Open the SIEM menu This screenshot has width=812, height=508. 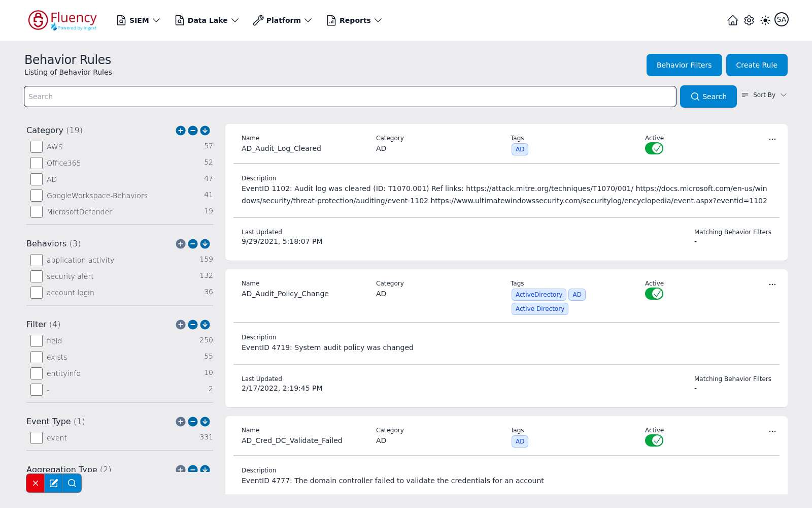139,20
